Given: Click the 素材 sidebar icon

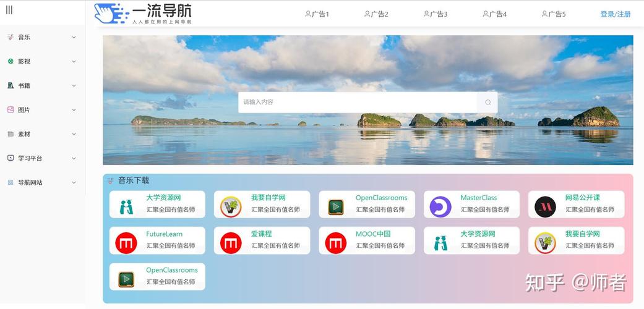Looking at the screenshot, I should [11, 133].
